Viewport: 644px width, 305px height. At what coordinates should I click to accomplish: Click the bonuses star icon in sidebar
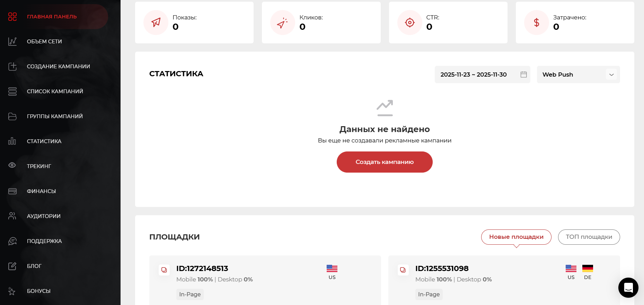click(12, 291)
